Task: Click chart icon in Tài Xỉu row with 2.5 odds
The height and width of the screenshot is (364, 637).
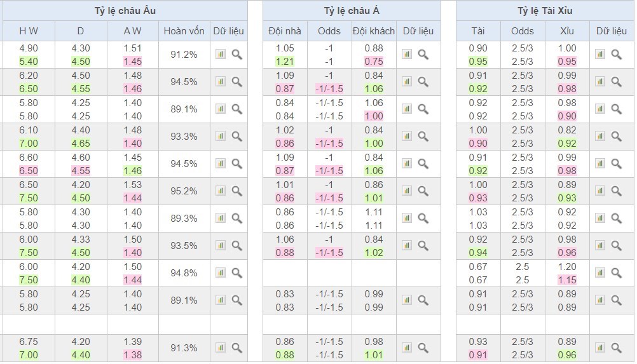Action: (x=599, y=273)
